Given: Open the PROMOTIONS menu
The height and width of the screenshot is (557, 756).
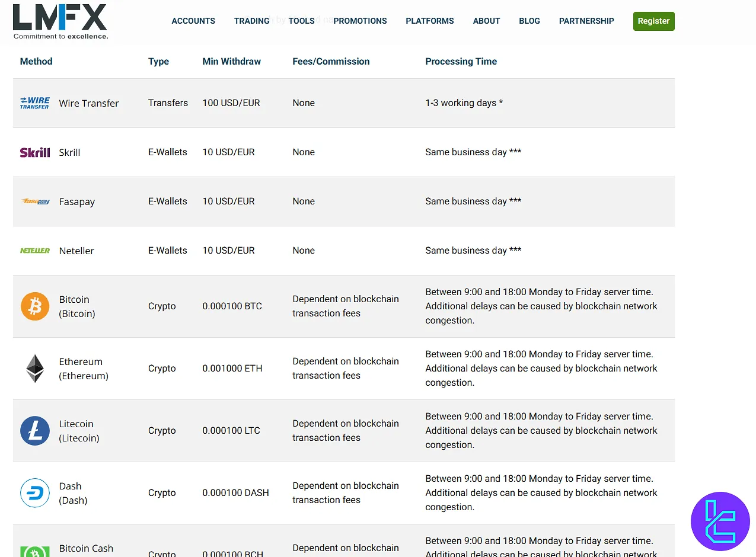Looking at the screenshot, I should click(x=361, y=21).
